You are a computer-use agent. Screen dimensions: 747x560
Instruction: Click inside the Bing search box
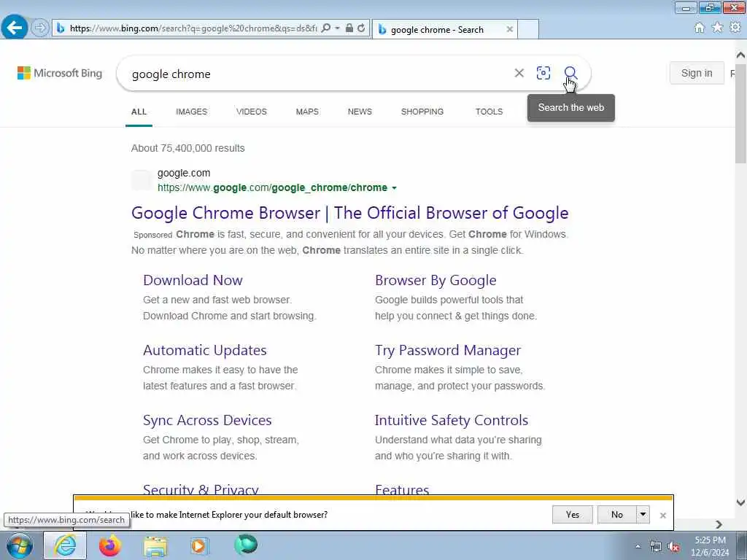[x=314, y=74]
